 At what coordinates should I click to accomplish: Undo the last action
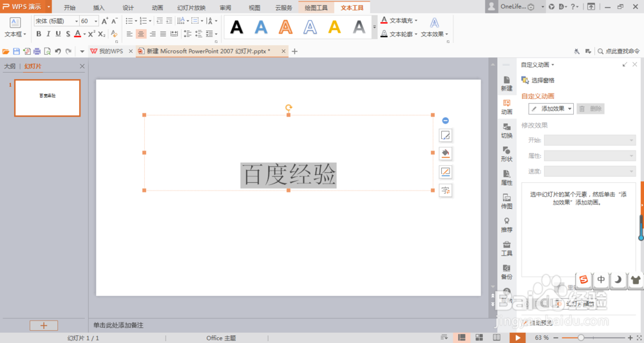pyautogui.click(x=58, y=51)
